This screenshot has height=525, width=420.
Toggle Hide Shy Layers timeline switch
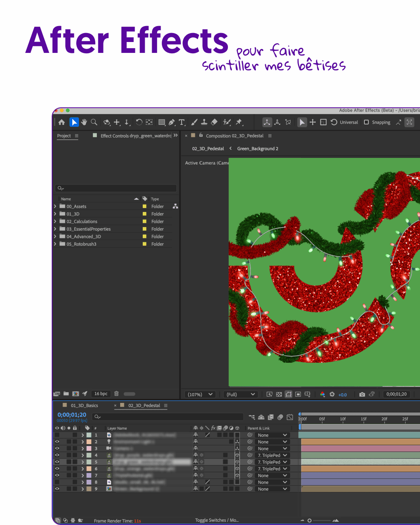coord(261,417)
